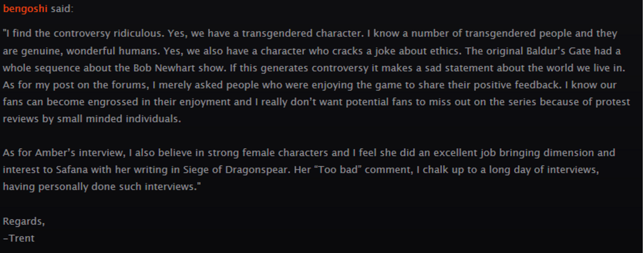Click the phrase "Amber's interview"
Screen dimensions: 644x253
[78, 153]
